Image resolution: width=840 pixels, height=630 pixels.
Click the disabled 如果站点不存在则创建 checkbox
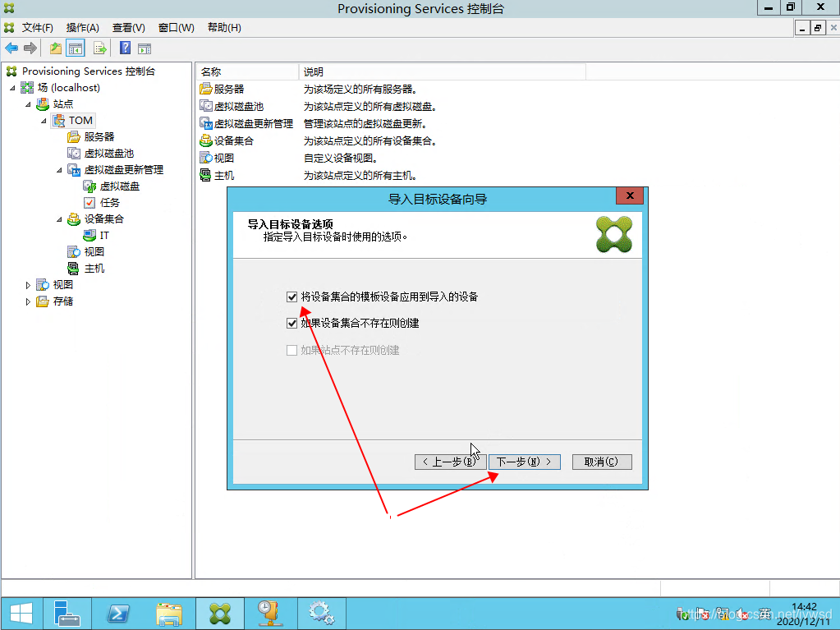tap(291, 351)
